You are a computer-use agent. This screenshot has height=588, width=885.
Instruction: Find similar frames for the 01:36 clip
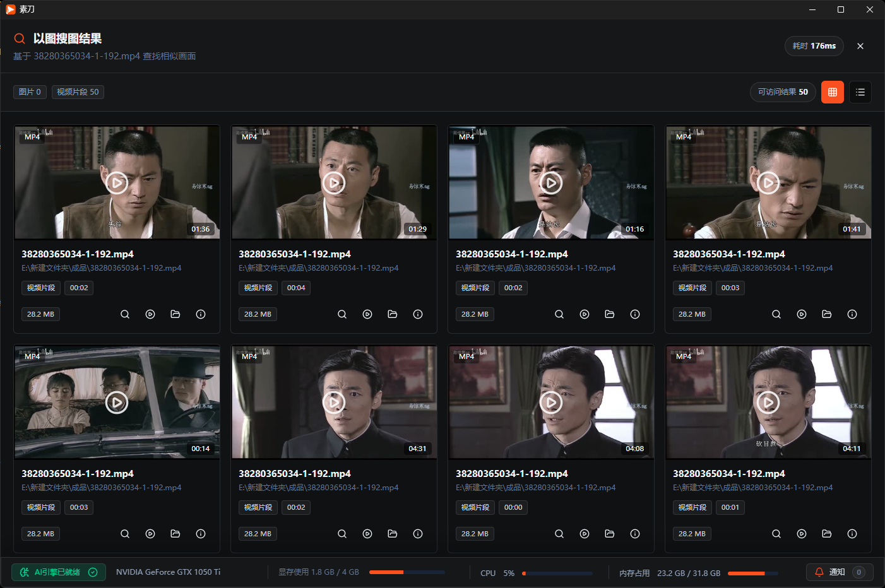tap(125, 314)
